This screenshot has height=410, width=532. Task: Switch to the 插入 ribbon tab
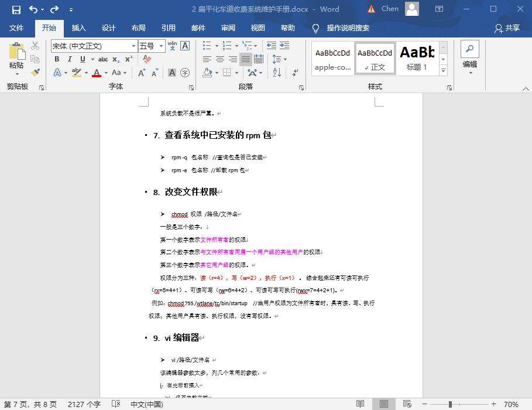coord(78,28)
